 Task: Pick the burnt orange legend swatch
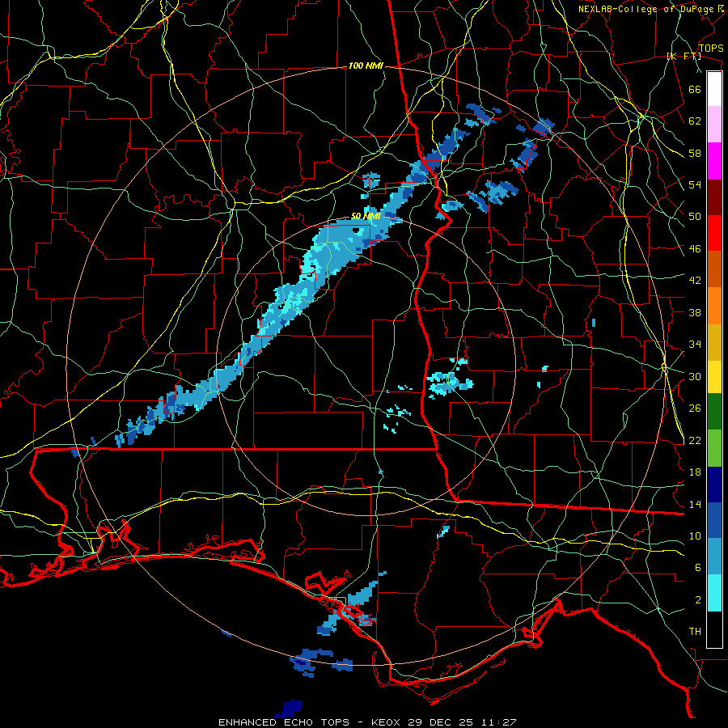coord(714,269)
